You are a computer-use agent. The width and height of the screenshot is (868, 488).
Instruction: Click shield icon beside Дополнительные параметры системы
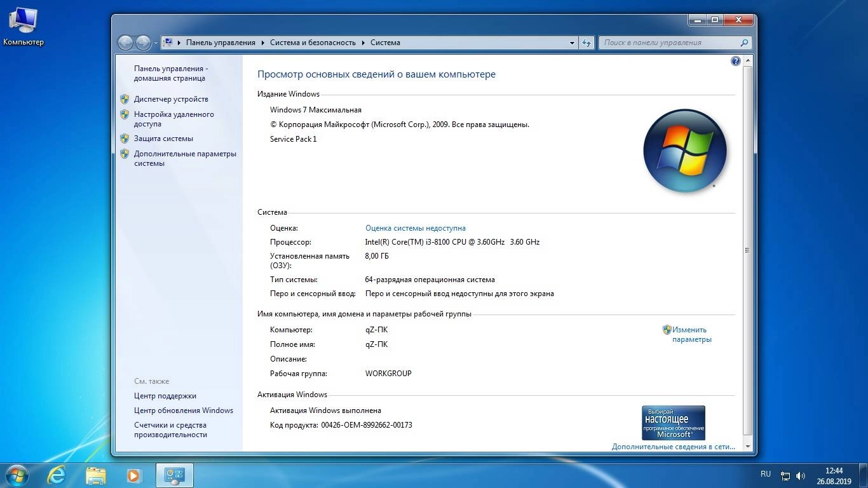[x=125, y=154]
